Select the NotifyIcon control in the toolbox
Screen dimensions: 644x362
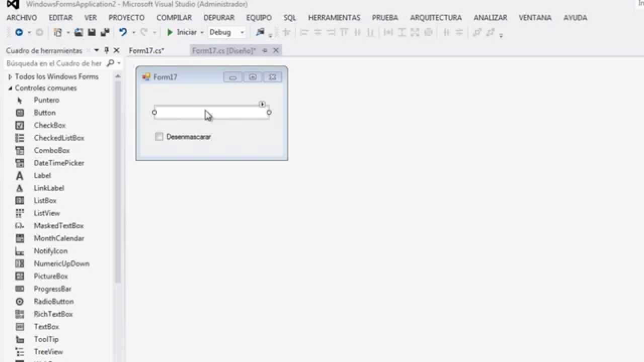tap(51, 251)
